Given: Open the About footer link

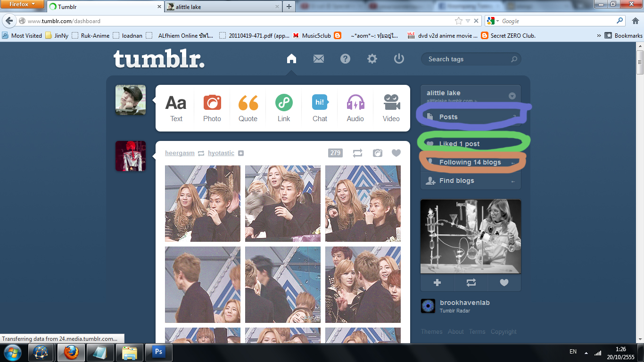Looking at the screenshot, I should tap(456, 332).
